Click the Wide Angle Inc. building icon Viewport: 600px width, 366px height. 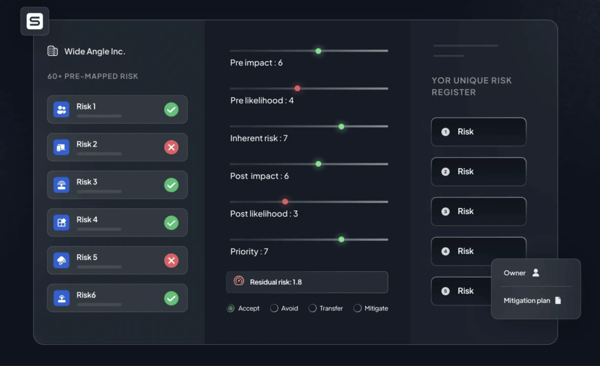(x=52, y=51)
